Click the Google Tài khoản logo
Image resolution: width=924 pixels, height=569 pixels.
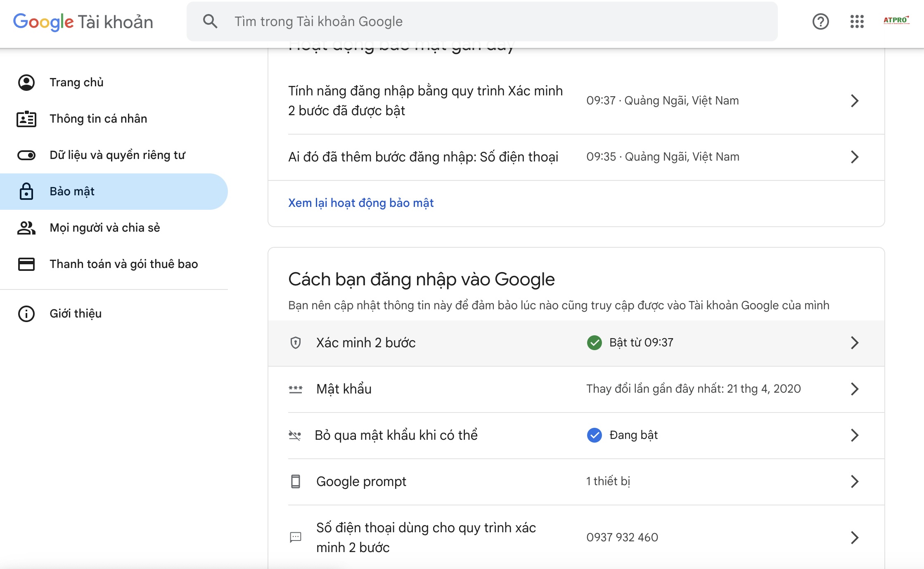point(83,22)
